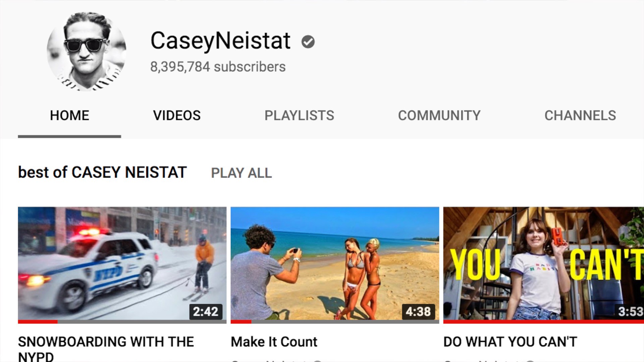Viewport: 644px width, 362px height.
Task: Click the 4:38 duration badge
Action: click(418, 312)
